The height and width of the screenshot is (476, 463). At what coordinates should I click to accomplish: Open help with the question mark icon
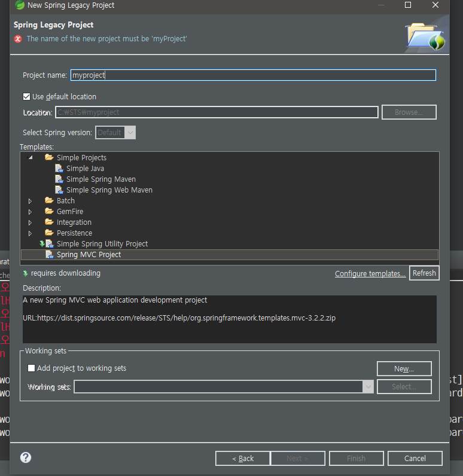click(26, 457)
